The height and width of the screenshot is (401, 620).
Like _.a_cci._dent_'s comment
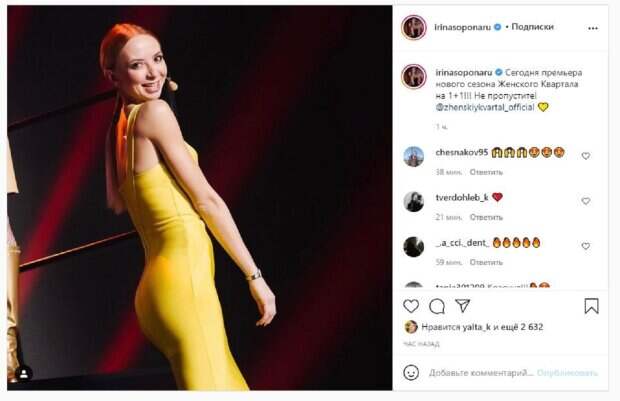pyautogui.click(x=586, y=246)
